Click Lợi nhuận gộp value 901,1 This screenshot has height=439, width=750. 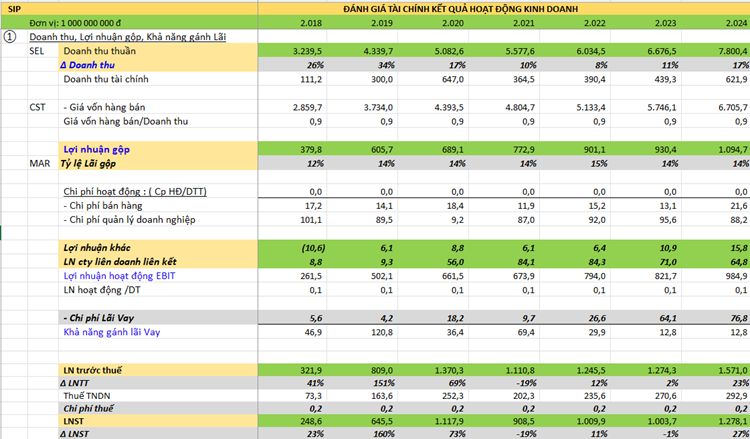[x=594, y=150]
